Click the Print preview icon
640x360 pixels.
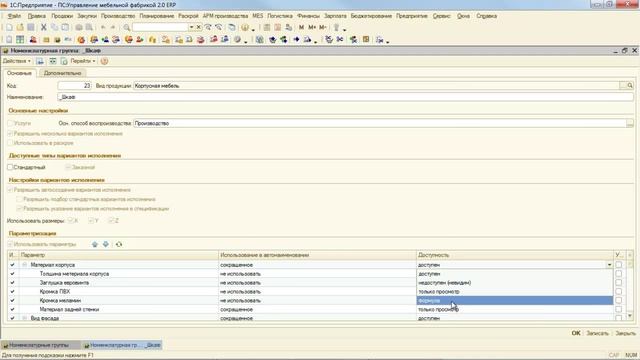tap(89, 27)
